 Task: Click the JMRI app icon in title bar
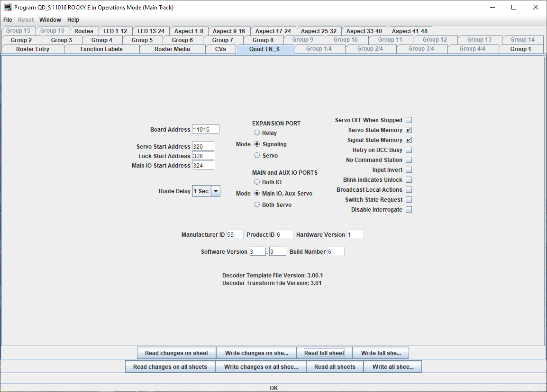8,8
